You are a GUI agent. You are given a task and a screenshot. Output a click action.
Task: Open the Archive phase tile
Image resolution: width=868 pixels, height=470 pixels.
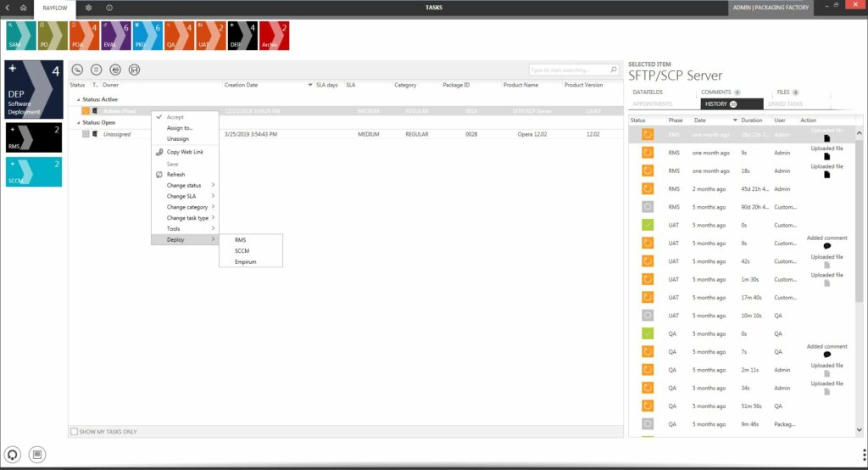274,36
